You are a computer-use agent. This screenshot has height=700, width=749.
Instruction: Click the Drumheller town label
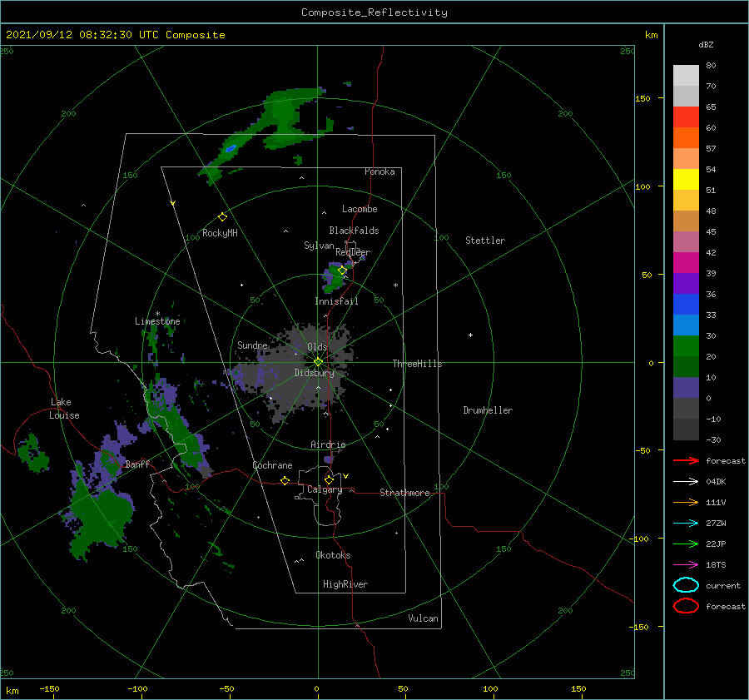tap(488, 410)
